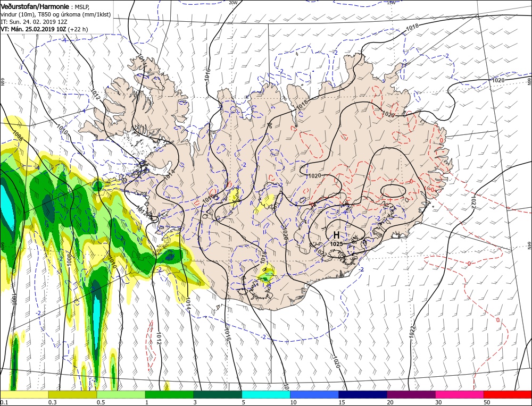Click the legend tick label 0.3
Image resolution: width=532 pixels, height=406 pixels.
[52, 402]
